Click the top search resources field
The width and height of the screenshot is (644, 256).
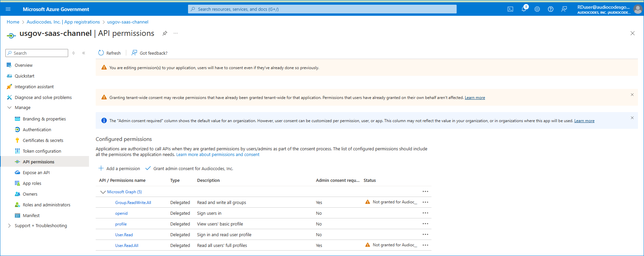(x=322, y=9)
